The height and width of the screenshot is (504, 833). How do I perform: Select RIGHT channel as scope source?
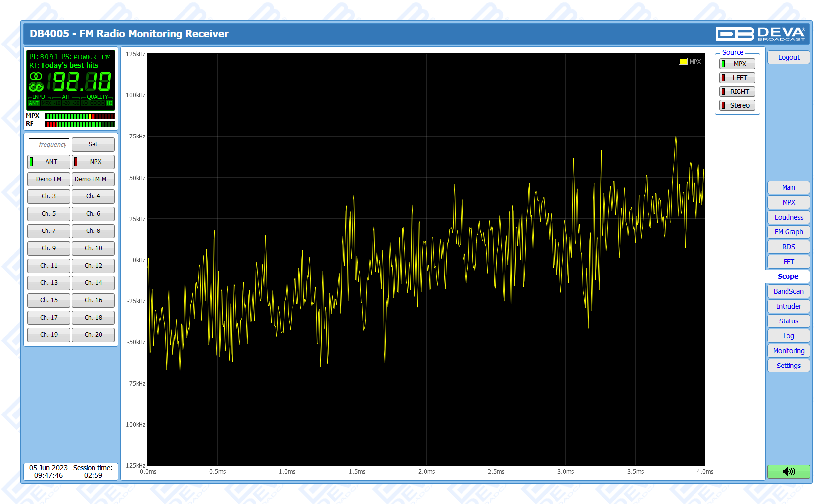click(737, 92)
